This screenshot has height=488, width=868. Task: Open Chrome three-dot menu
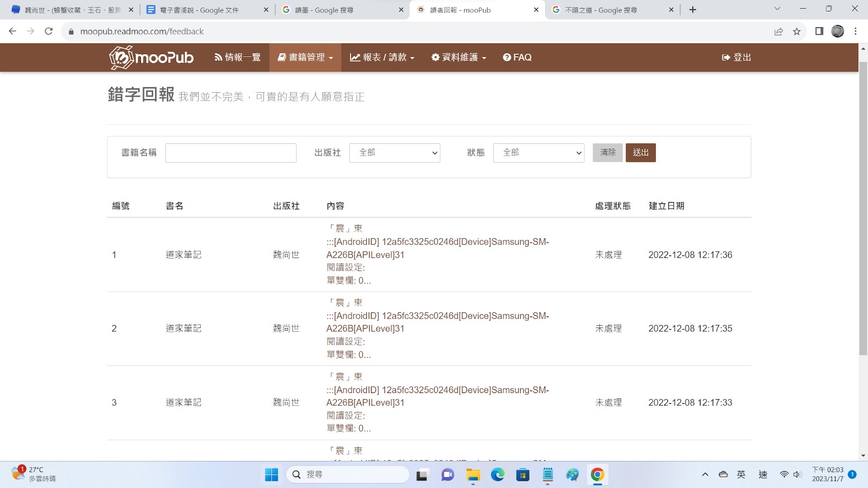click(856, 31)
